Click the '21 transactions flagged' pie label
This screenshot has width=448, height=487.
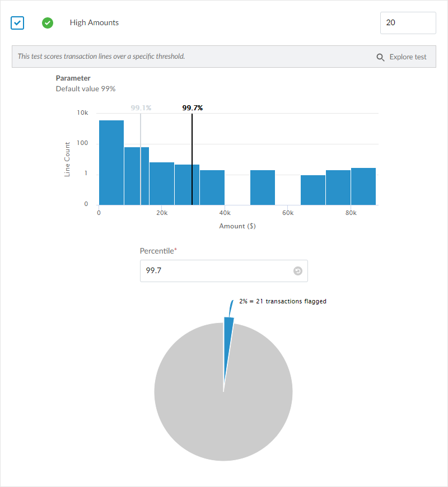pos(283,301)
